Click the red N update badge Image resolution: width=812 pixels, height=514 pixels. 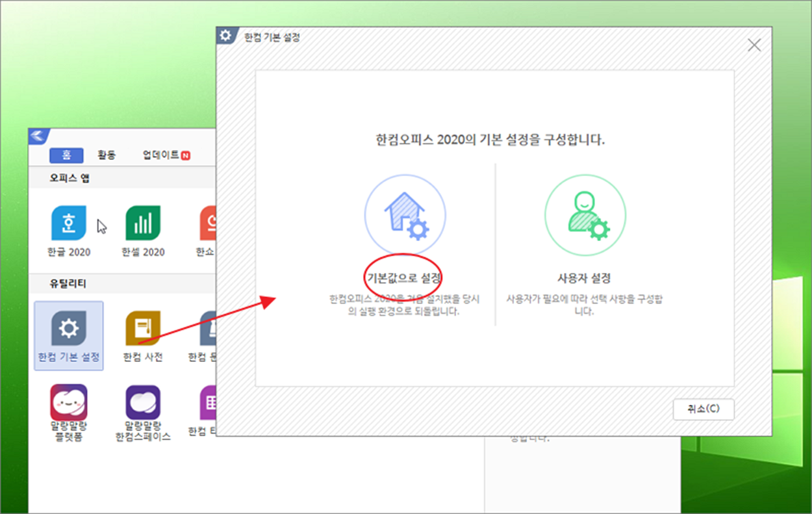(186, 156)
